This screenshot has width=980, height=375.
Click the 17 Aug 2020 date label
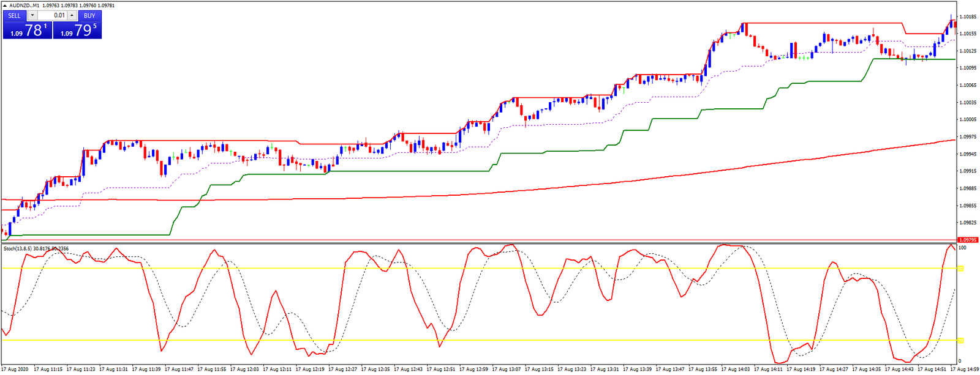[x=15, y=369]
